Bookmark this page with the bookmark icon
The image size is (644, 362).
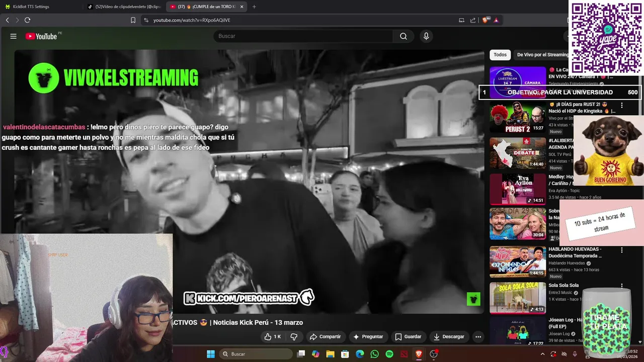pyautogui.click(x=133, y=20)
